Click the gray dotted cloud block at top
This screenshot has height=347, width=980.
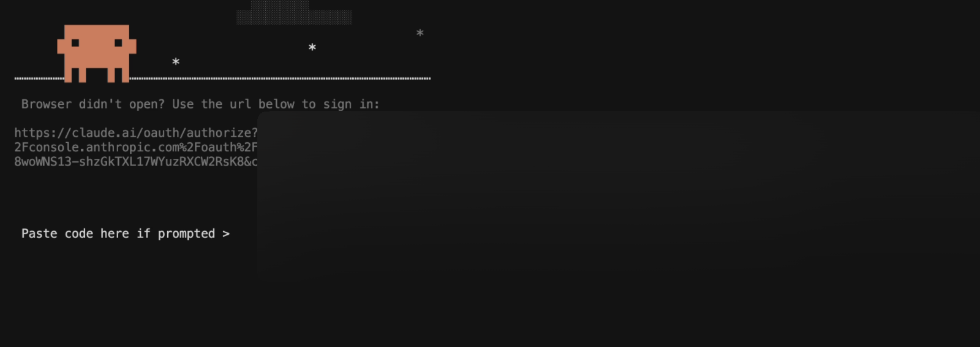294,13
